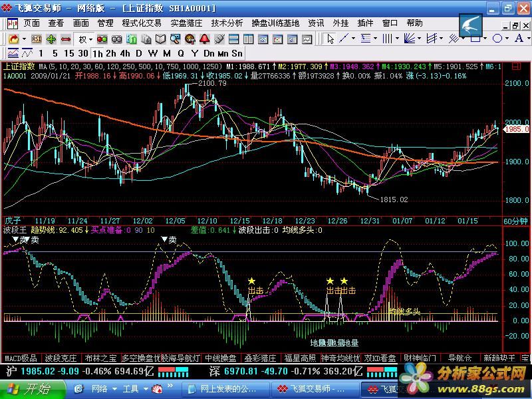Click the orange return arrow icon
532x399 pixels.
(14, 39)
